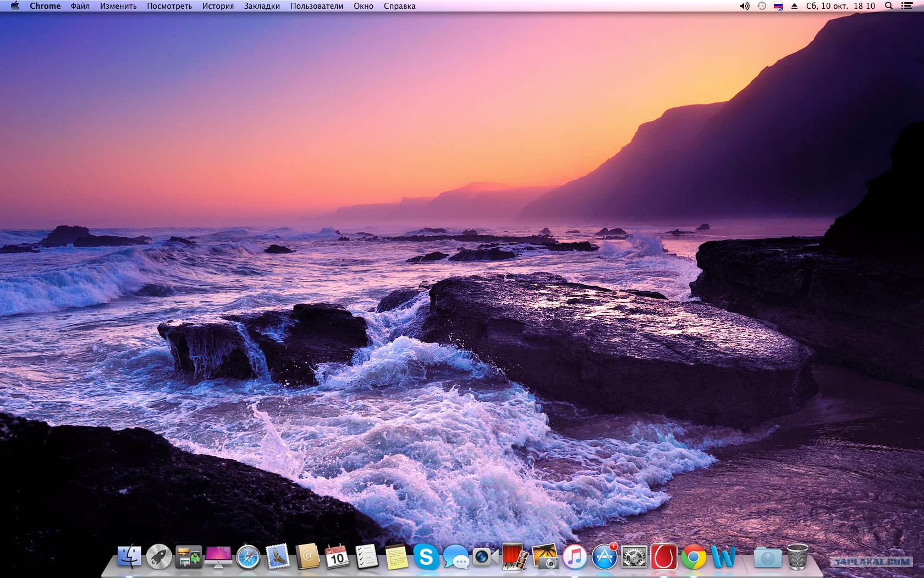This screenshot has width=924, height=578.
Task: Open Spotlight search magnifier icon
Action: click(x=889, y=6)
